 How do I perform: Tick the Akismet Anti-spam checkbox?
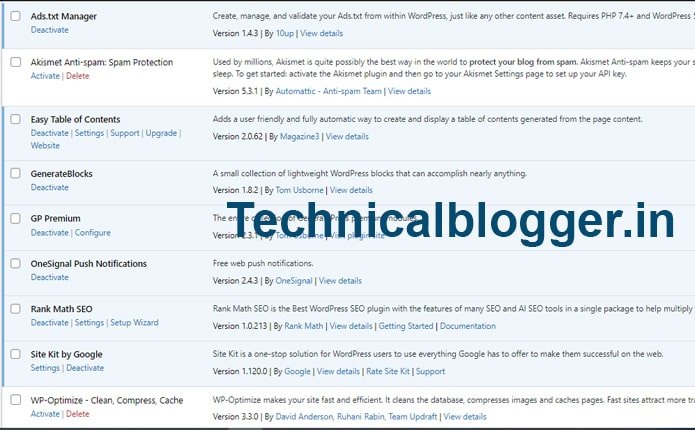(x=16, y=62)
